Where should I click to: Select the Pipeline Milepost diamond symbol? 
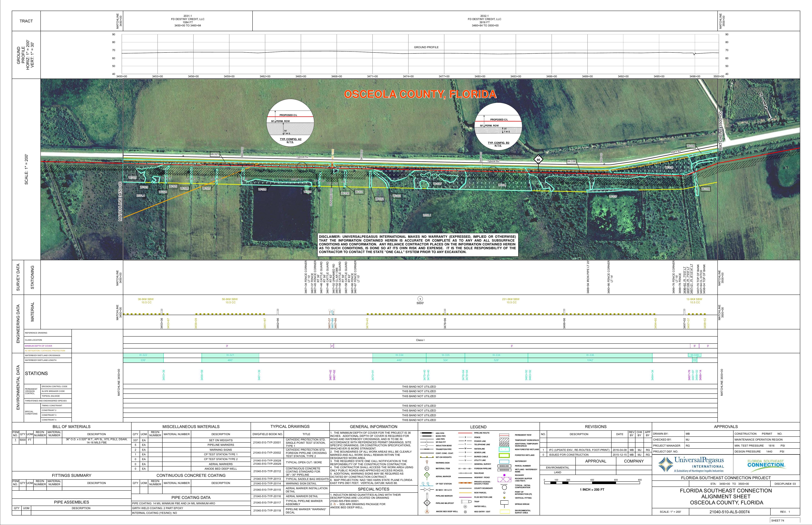(x=427, y=503)
